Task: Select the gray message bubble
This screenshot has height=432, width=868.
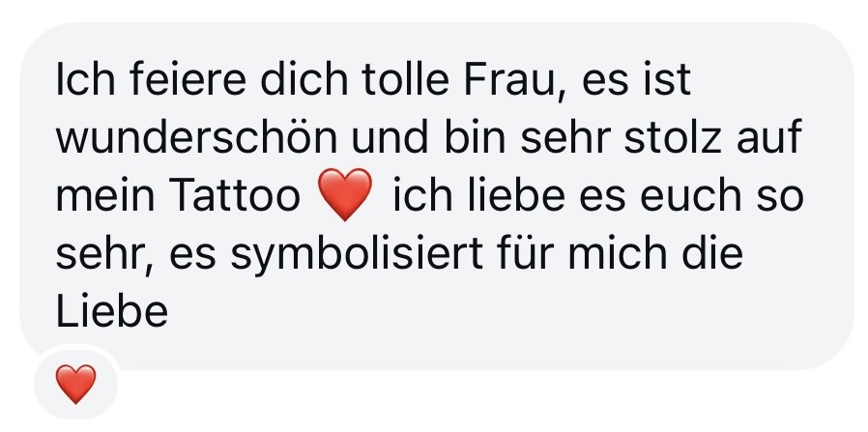Action: 437,196
